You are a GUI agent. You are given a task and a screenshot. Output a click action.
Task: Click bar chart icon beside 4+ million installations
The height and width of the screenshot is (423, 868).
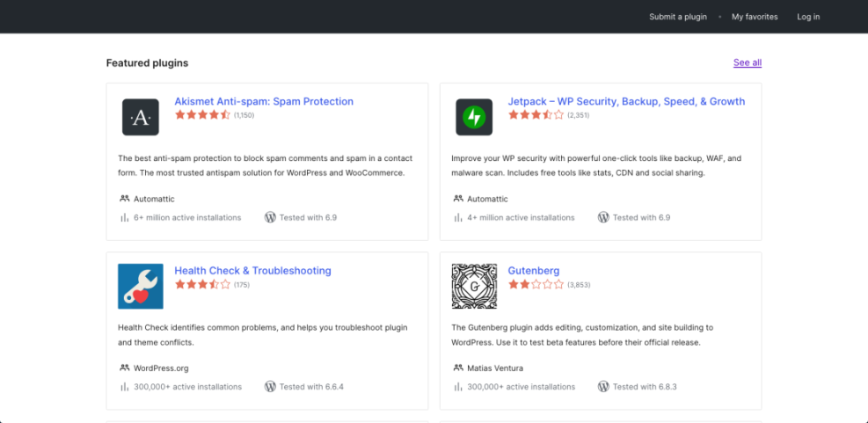458,217
